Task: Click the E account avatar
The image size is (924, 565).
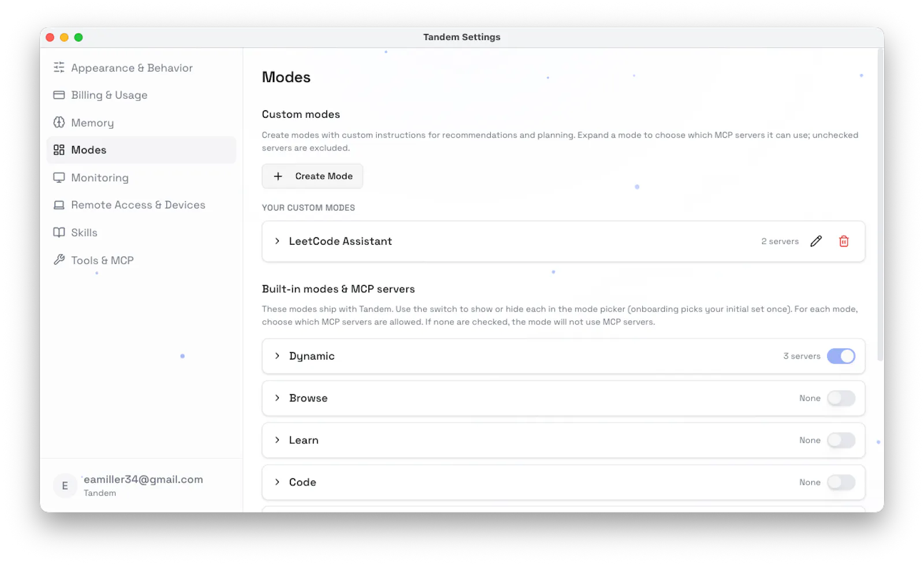Action: click(65, 485)
